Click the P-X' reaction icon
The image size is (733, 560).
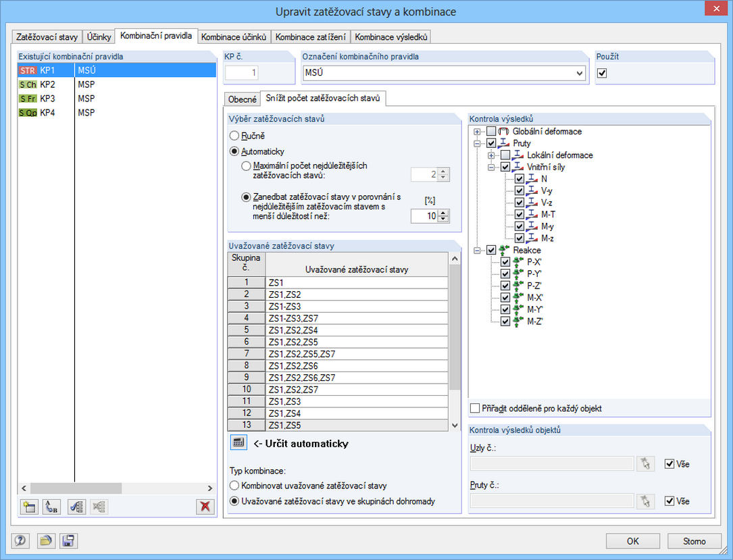point(518,262)
